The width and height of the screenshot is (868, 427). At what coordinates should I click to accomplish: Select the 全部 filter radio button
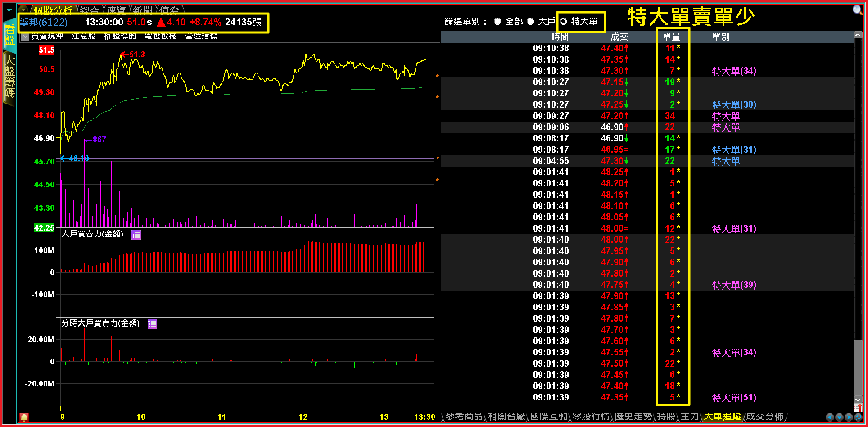tap(497, 22)
